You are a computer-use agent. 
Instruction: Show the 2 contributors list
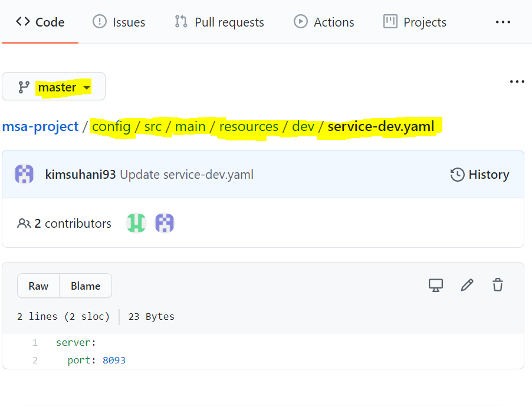64,223
